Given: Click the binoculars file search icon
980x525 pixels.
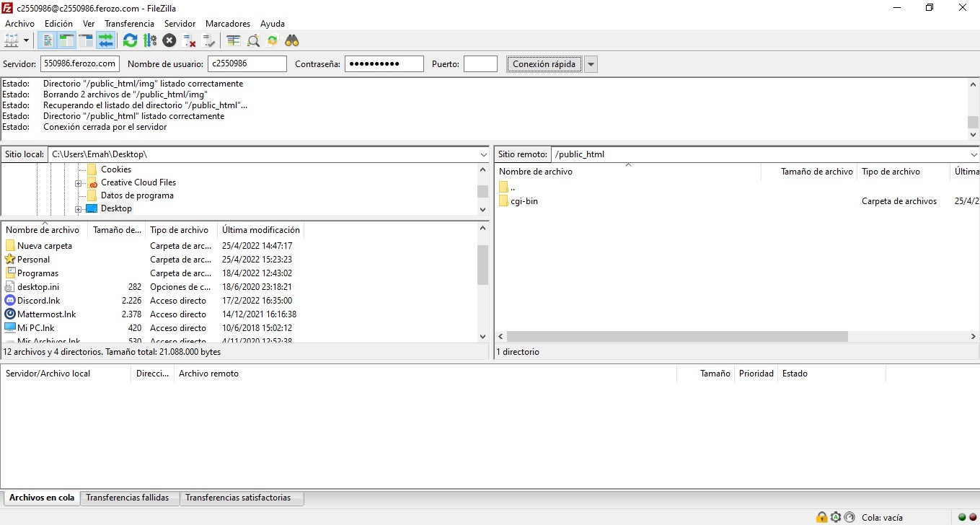Looking at the screenshot, I should pyautogui.click(x=292, y=40).
